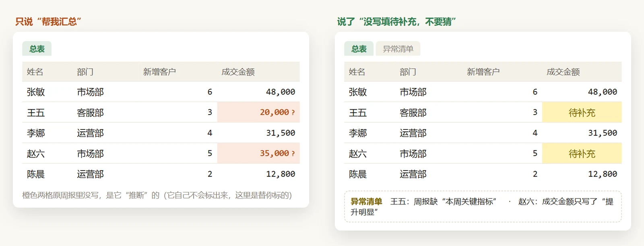Image resolution: width=644 pixels, height=246 pixels.
Task: Select 陈晨 in the 帮我汇总 table
Action: 36,174
